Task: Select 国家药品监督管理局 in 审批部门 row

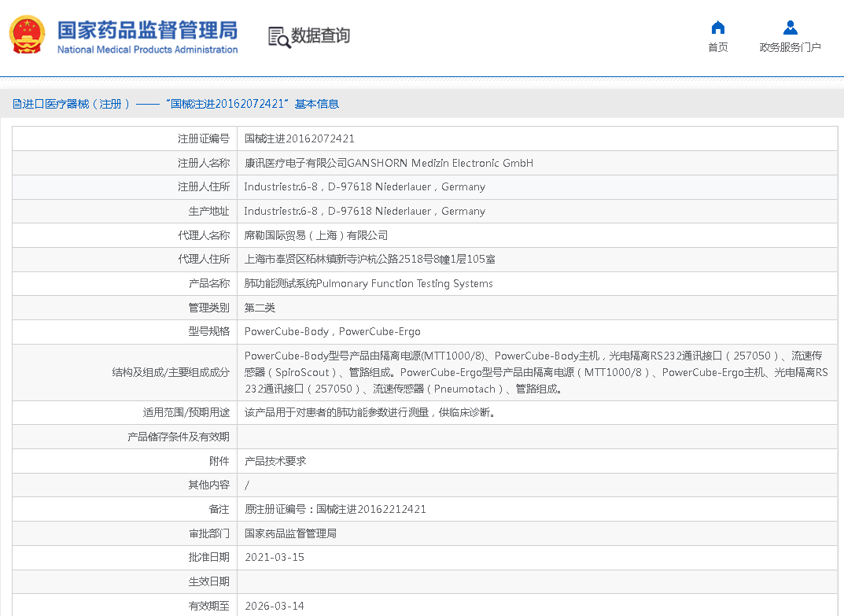Action: pyautogui.click(x=291, y=533)
